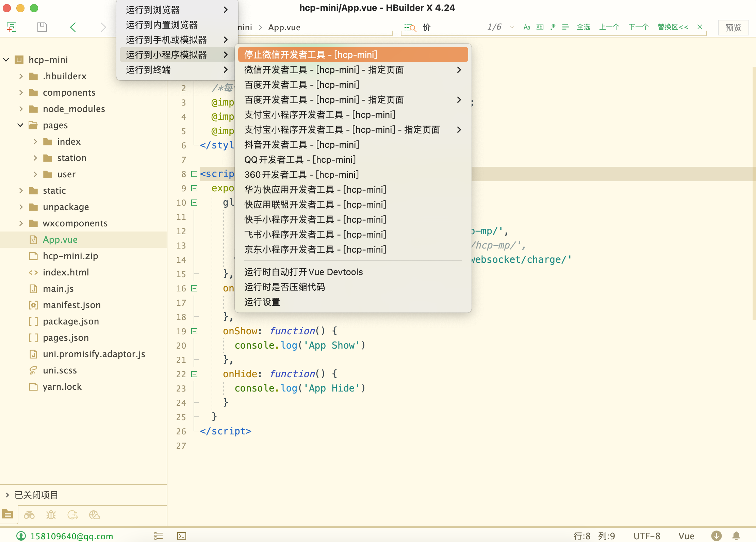Viewport: 756px width, 542px height.
Task: Choose 运行设置 menu entry
Action: tap(353, 302)
